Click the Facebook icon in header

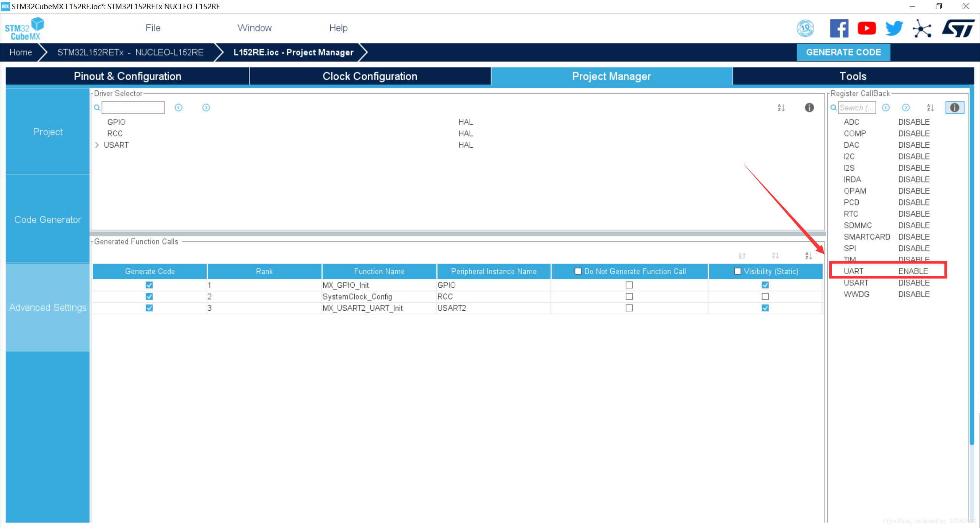tap(839, 28)
